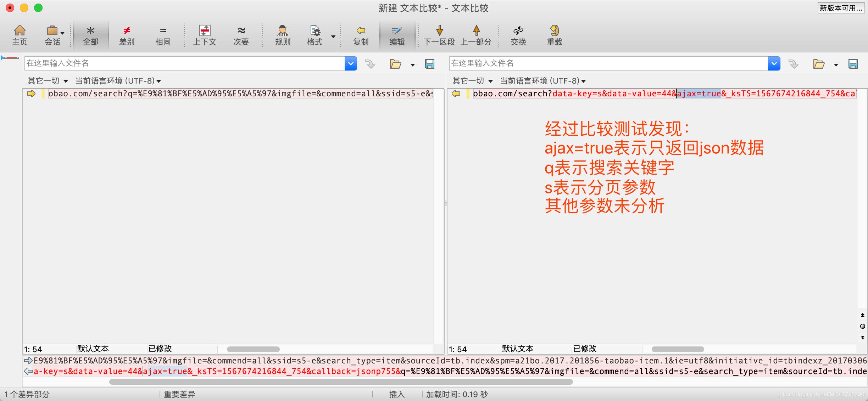Image resolution: width=868 pixels, height=401 pixels.
Task: Open the 格式 (Format) dropdown arrow
Action: coord(333,36)
